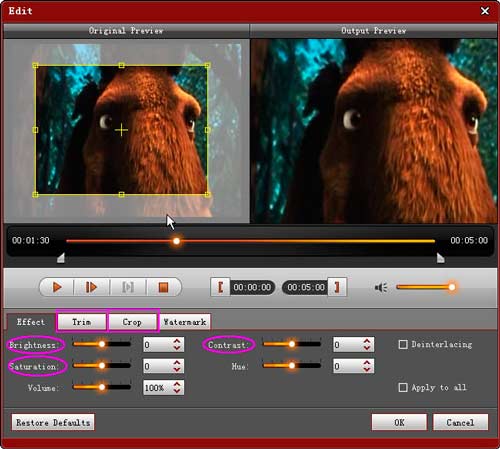The image size is (500, 449).
Task: Increase the Saturation value with up arrow
Action: click(177, 363)
